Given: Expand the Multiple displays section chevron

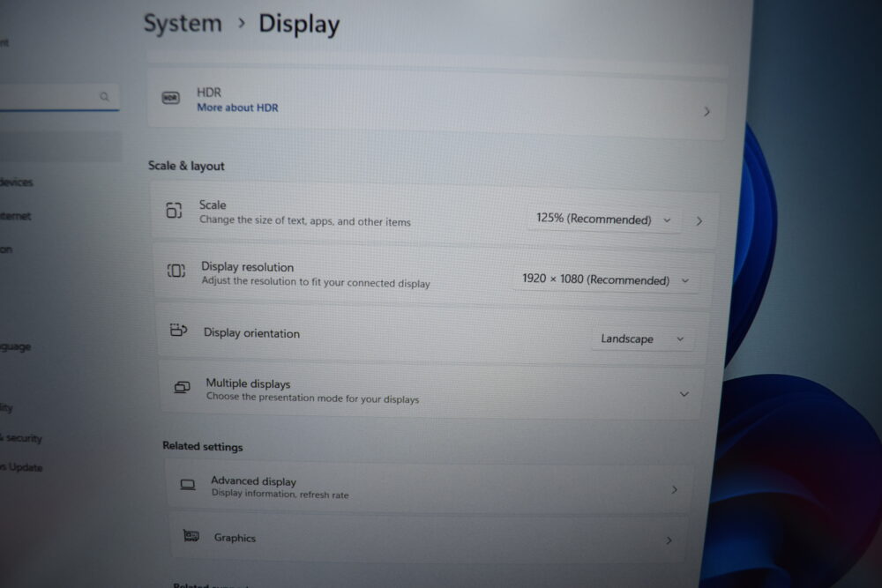Looking at the screenshot, I should point(684,394).
